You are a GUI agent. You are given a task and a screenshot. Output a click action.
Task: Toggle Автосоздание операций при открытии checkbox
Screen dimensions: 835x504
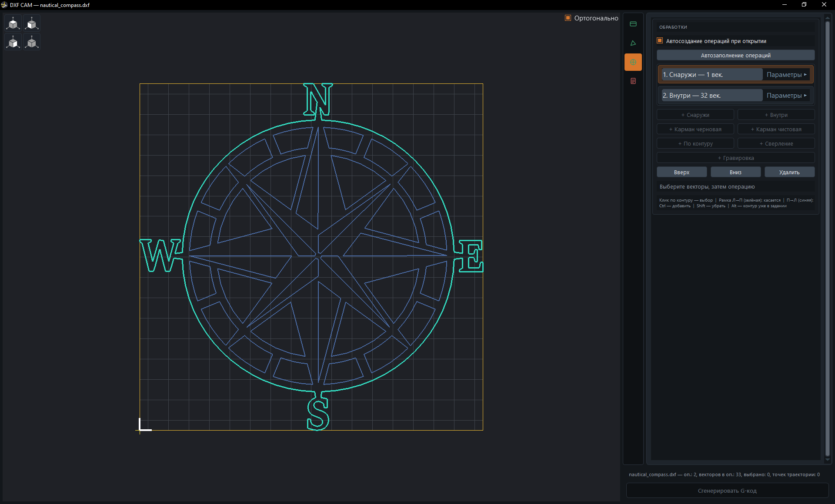point(660,41)
